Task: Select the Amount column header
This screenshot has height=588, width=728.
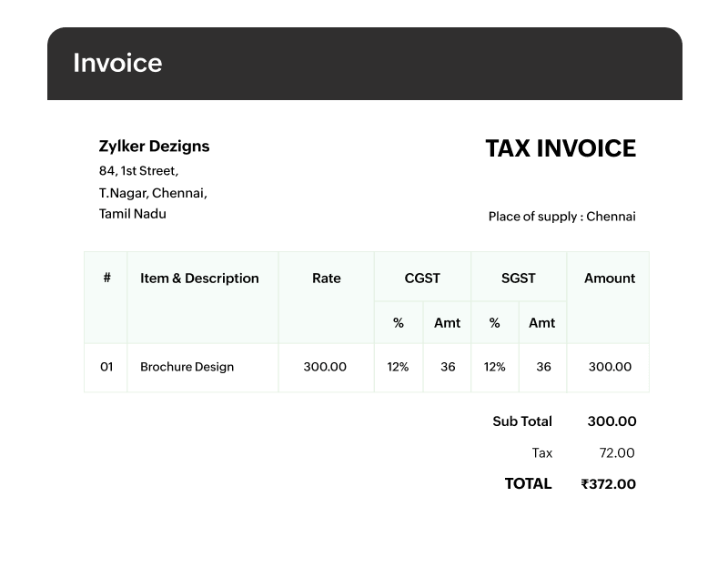Action: coord(607,278)
